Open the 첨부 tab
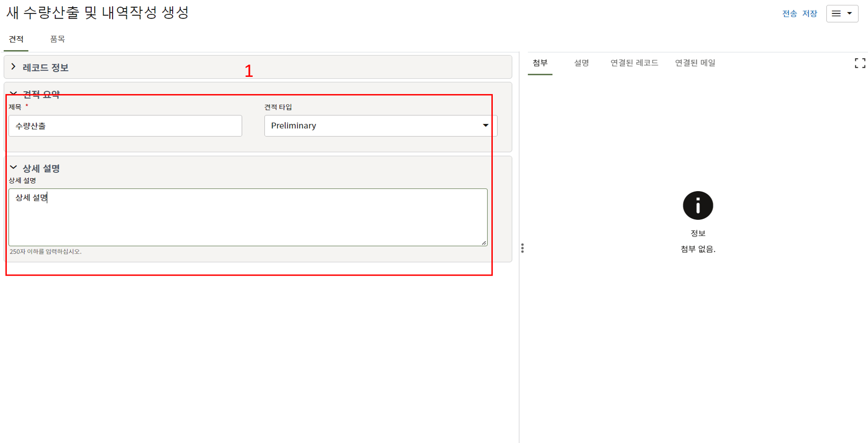 coord(540,63)
